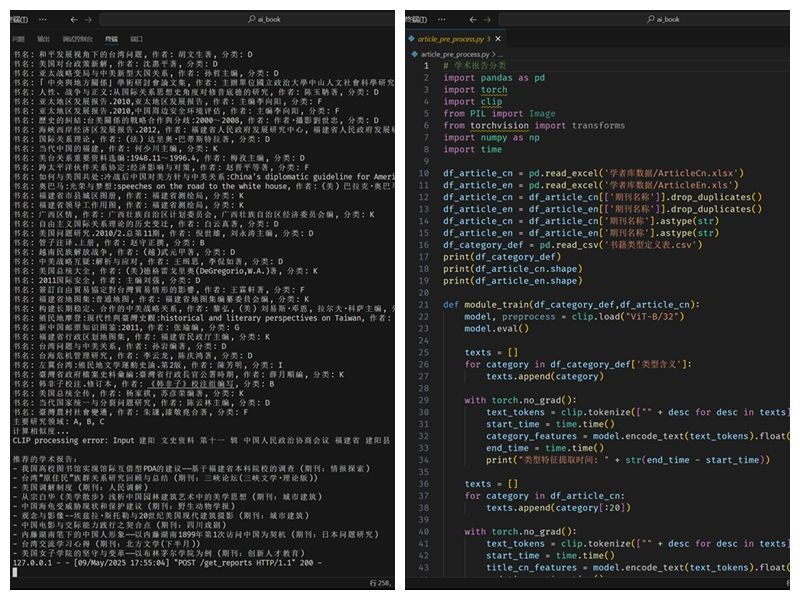The width and height of the screenshot is (800, 600).
Task: Open the 终端(T) menu in the left window
Action: click(x=17, y=19)
